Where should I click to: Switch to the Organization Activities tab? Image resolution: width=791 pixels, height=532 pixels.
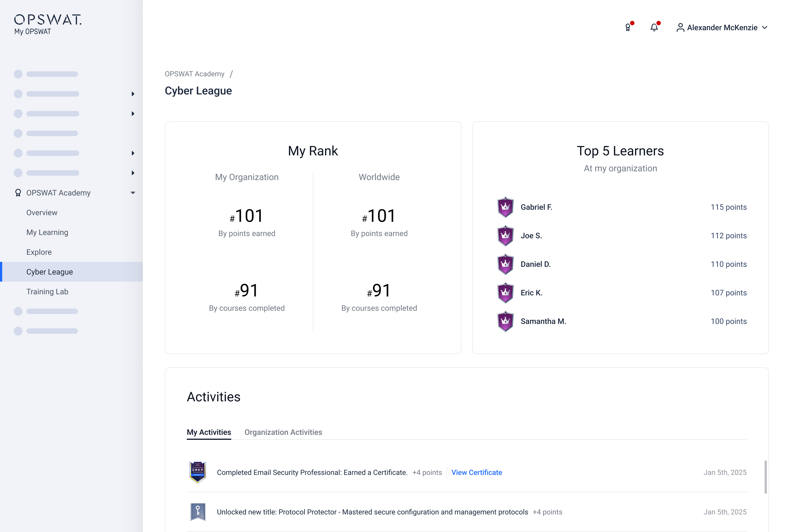[x=283, y=432]
